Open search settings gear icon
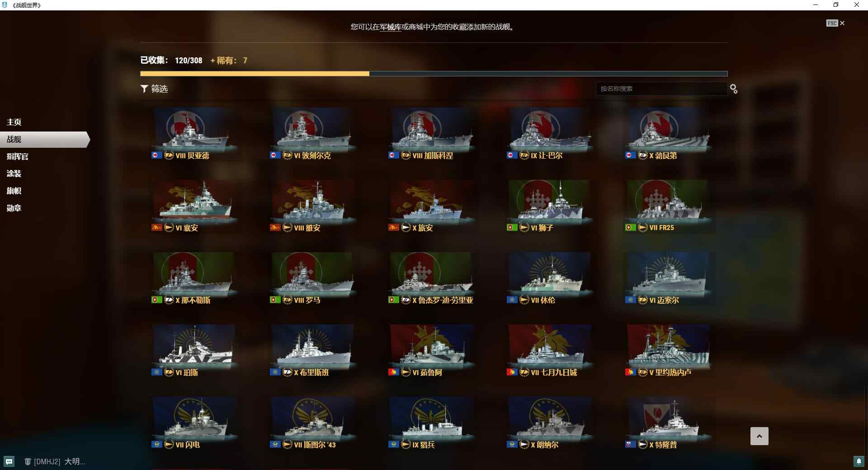This screenshot has height=470, width=868. (x=734, y=89)
